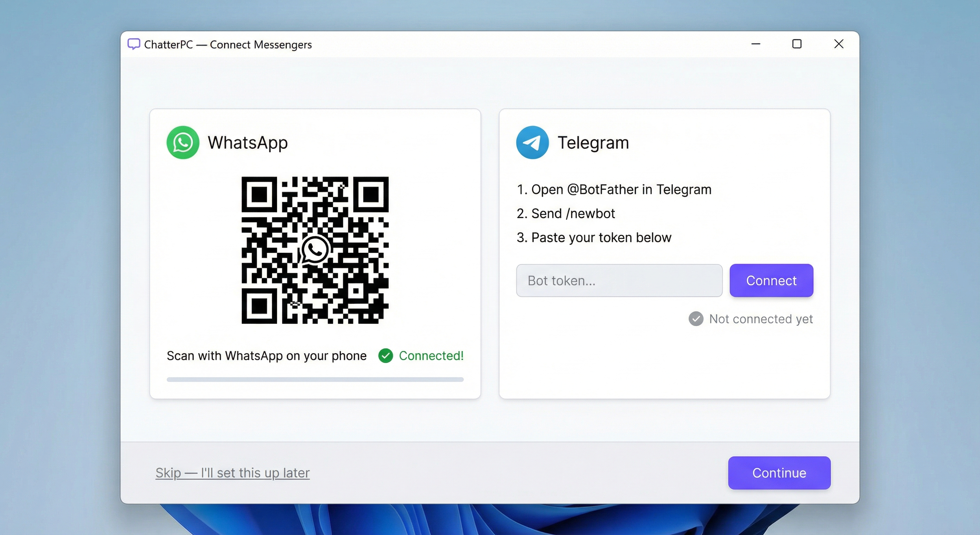This screenshot has width=980, height=535.
Task: Click the Open @BotFather in Telegram instruction
Action: pos(614,189)
